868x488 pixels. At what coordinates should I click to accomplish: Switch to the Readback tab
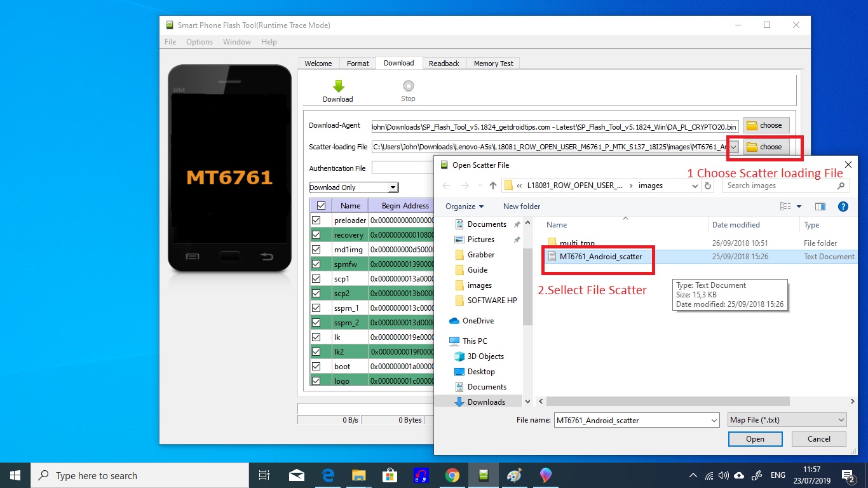click(444, 64)
